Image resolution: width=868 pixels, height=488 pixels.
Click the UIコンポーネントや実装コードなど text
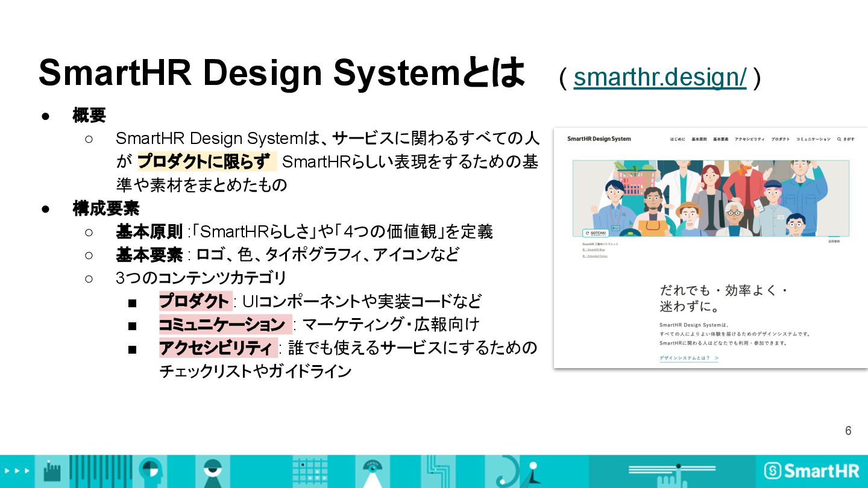(x=362, y=301)
